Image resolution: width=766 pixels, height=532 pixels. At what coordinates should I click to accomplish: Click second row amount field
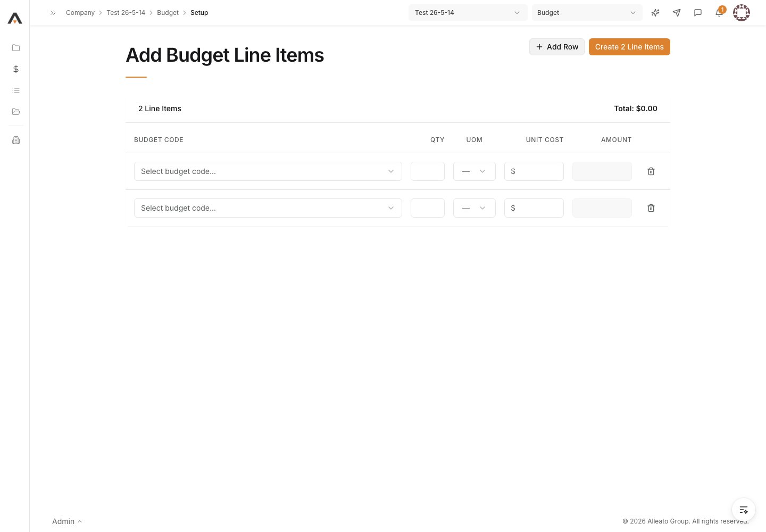point(602,208)
